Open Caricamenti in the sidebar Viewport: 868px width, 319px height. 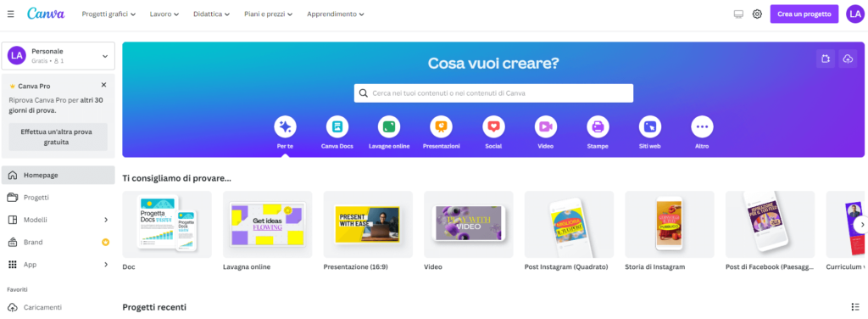point(58,307)
